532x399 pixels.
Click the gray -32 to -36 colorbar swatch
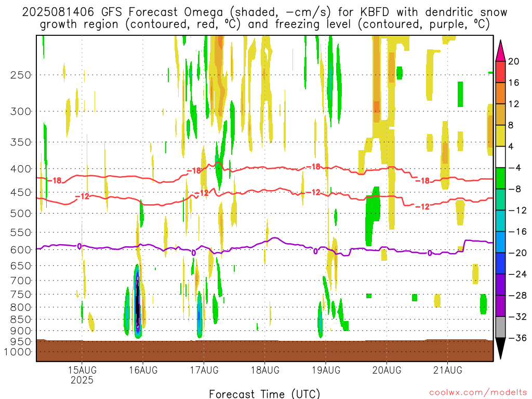500,327
